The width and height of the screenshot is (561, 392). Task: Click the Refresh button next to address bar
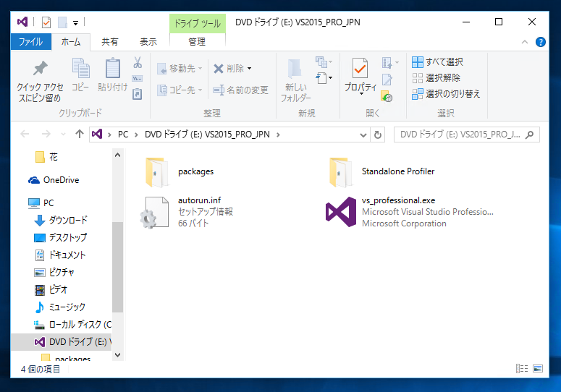(377, 135)
